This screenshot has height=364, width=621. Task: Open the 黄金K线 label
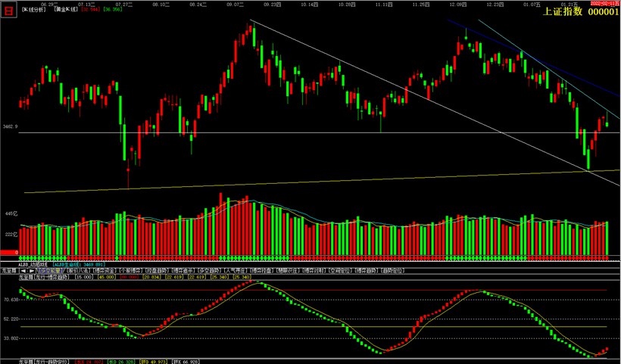(67, 9)
